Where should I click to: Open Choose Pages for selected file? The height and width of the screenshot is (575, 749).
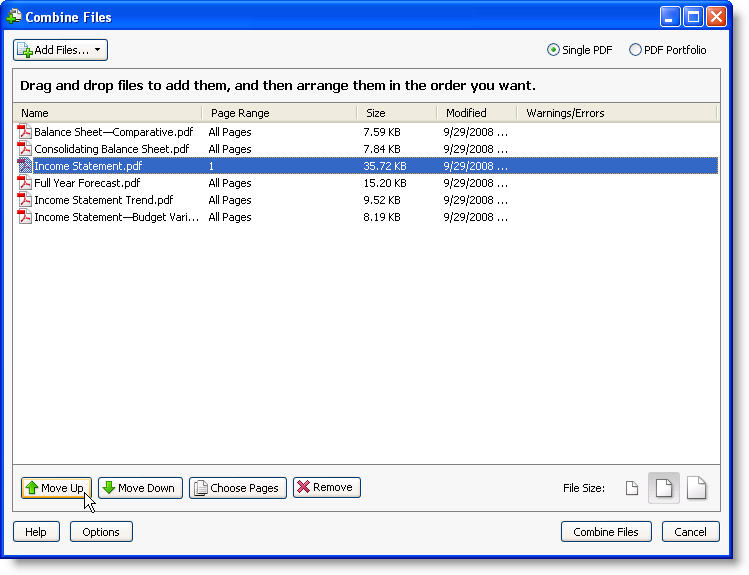[237, 488]
